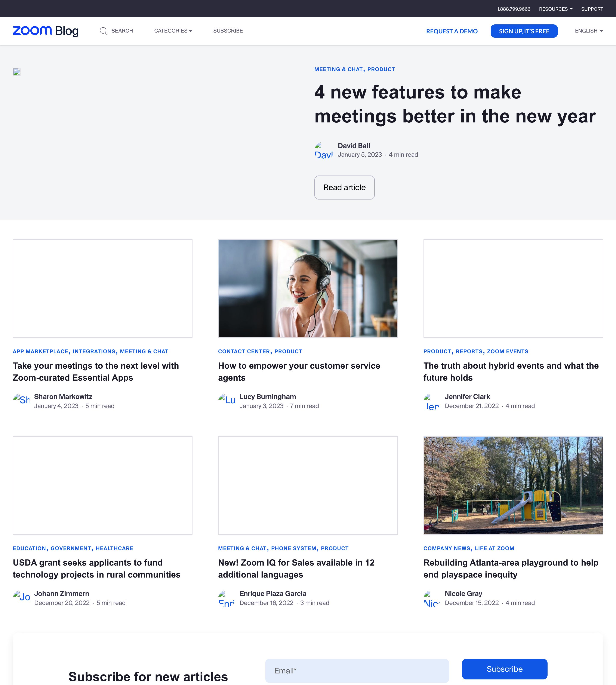Click the Reports category tag
This screenshot has width=616, height=685.
pyautogui.click(x=469, y=351)
